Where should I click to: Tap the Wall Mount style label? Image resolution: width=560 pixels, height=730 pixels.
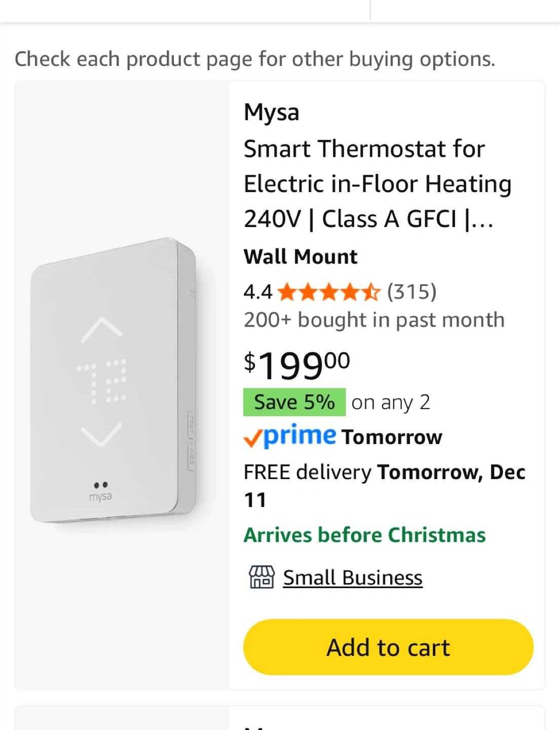coord(301,257)
